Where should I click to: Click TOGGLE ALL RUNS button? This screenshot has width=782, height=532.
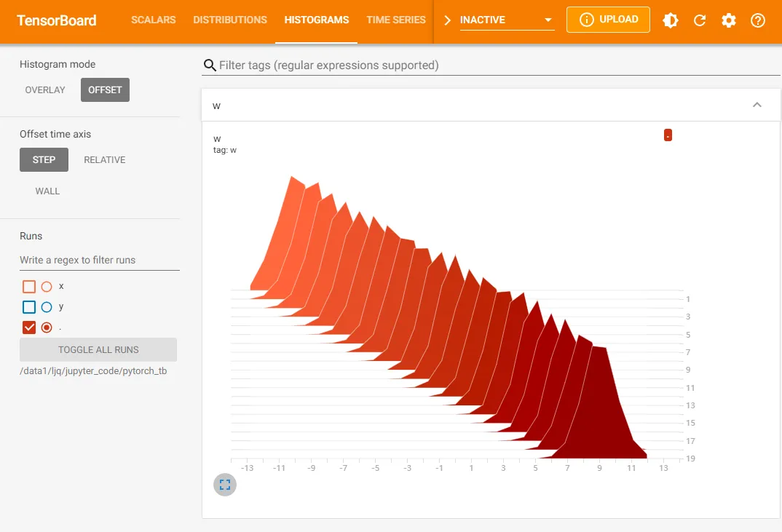(98, 349)
